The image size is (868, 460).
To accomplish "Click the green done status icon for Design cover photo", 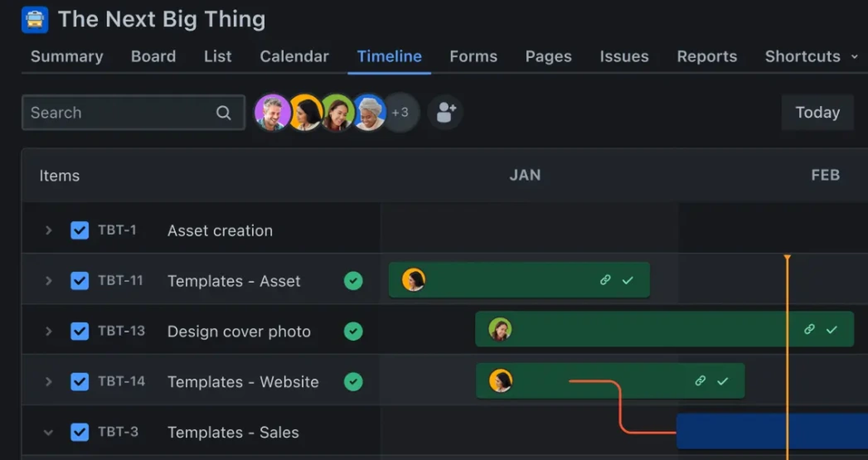I will point(353,331).
